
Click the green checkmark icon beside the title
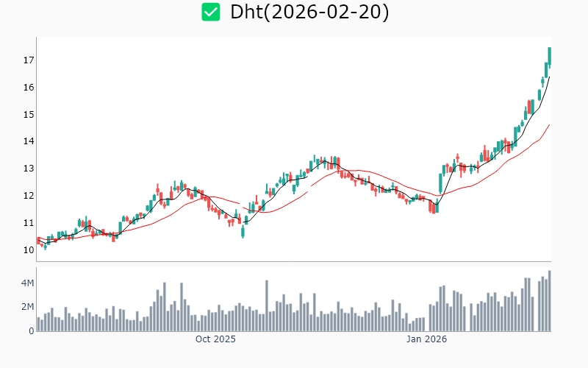211,13
